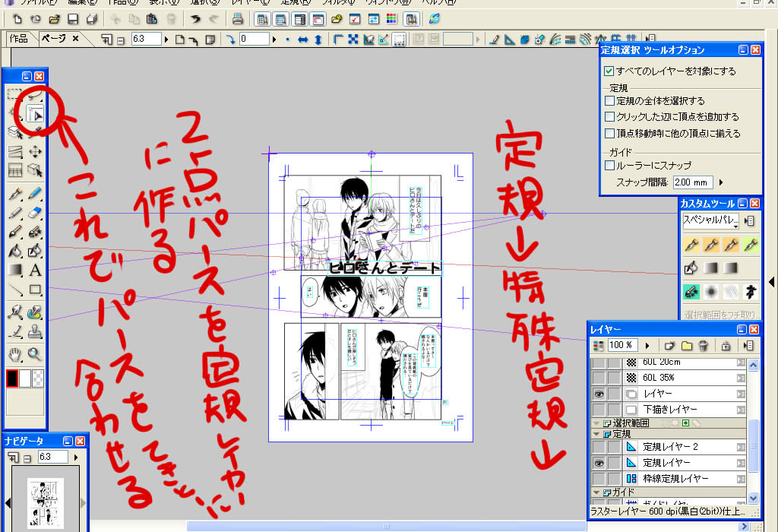This screenshot has width=778, height=532.
Task: Click the horizontal flip (double arrow) icon
Action: [x=302, y=40]
